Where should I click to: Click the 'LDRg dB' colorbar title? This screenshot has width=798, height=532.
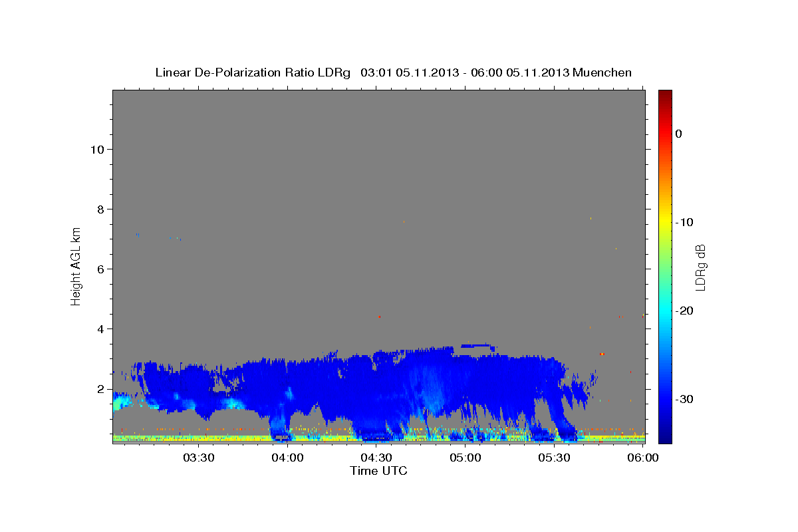[700, 267]
